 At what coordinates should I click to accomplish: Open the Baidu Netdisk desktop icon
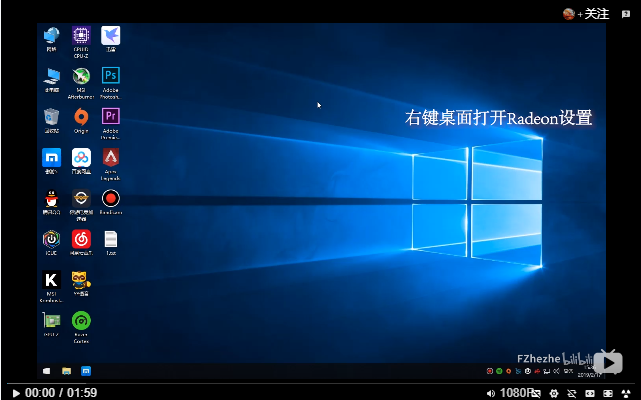(81, 161)
